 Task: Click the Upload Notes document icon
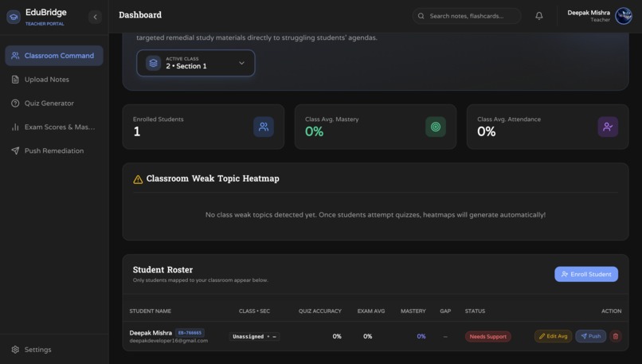pyautogui.click(x=15, y=80)
